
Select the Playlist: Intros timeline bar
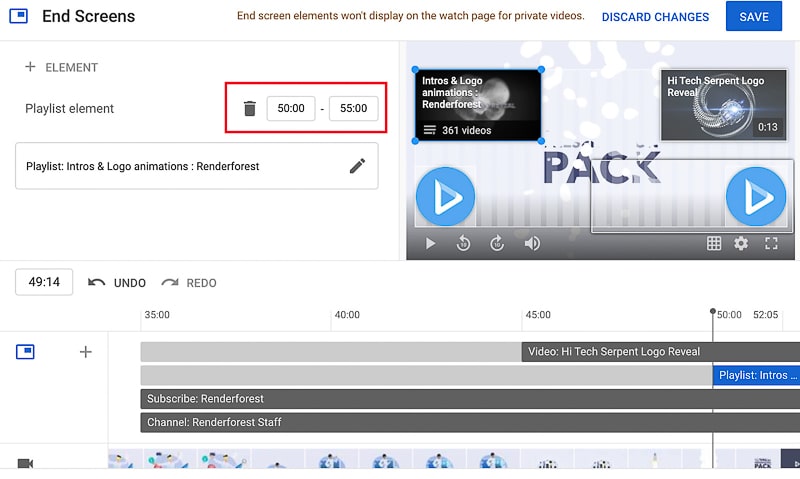[x=756, y=375]
